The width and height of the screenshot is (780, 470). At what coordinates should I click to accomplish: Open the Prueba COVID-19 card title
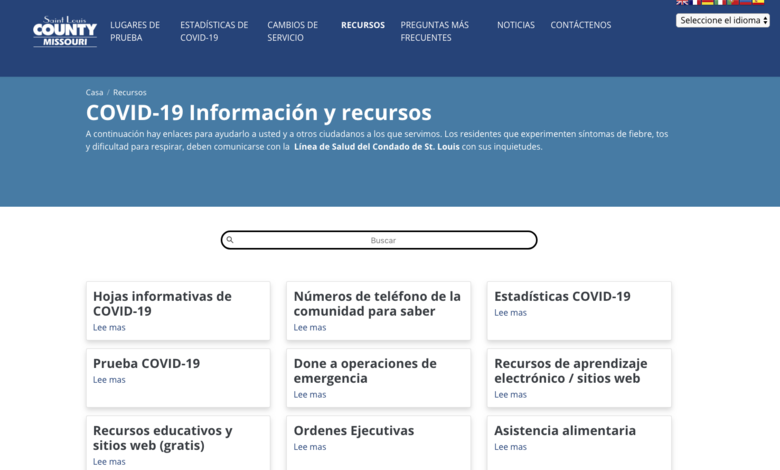point(146,363)
